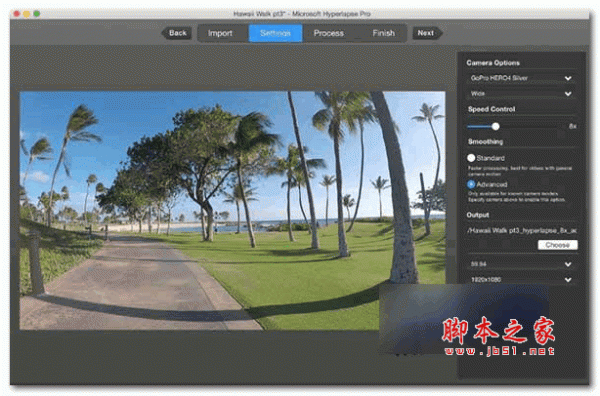Click the Hawaii walk video preview
The width and height of the screenshot is (600, 396).
click(232, 210)
